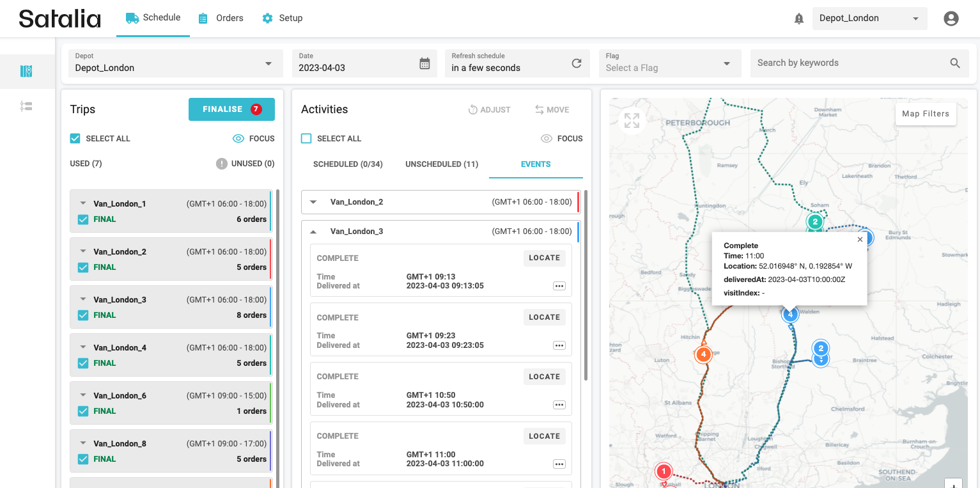Check Select All in Activities panel
This screenshot has width=980, height=488.
coord(306,138)
